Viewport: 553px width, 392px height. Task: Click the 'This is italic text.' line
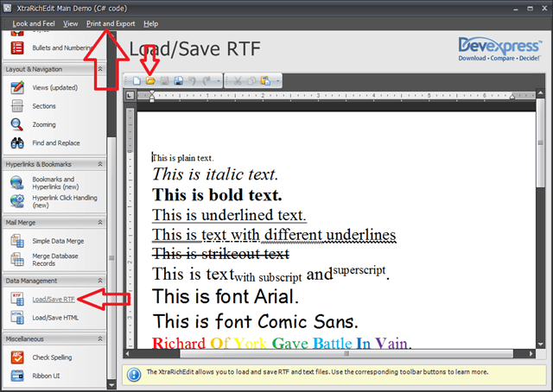(x=215, y=174)
